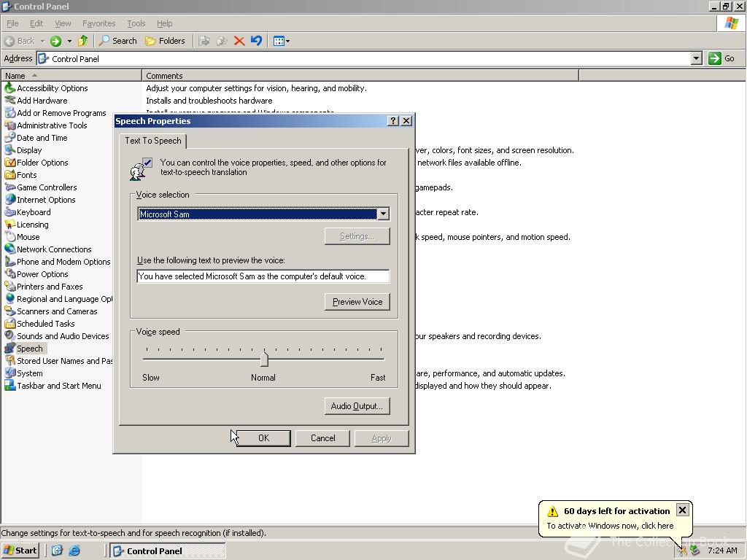Open the Tools menu
The height and width of the screenshot is (560, 747).
click(x=136, y=23)
